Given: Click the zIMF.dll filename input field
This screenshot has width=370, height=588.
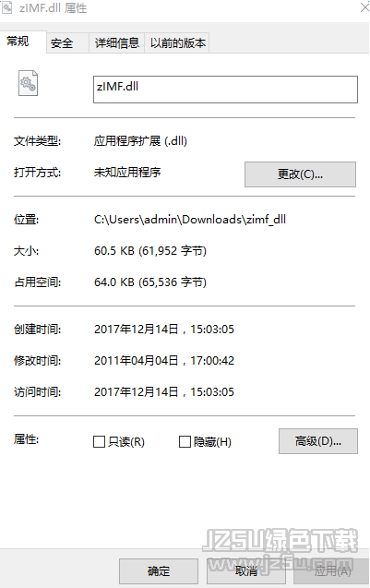Looking at the screenshot, I should click(x=225, y=90).
